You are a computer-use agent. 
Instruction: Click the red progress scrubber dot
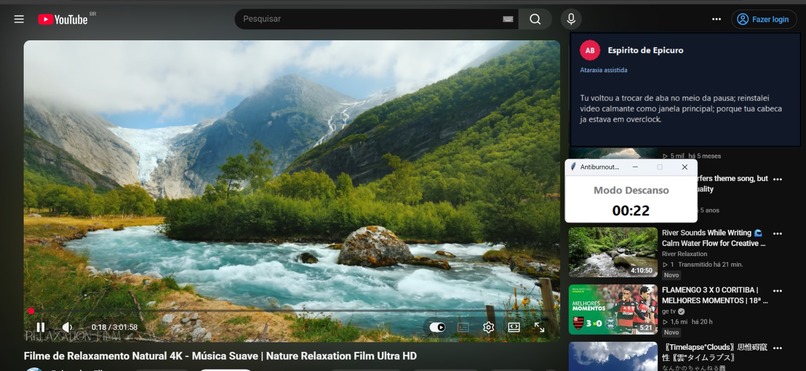pyautogui.click(x=31, y=311)
